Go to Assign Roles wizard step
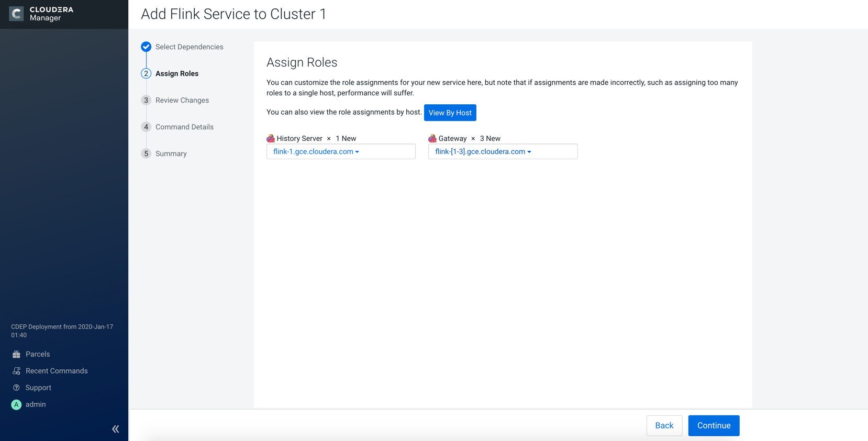 [x=176, y=74]
